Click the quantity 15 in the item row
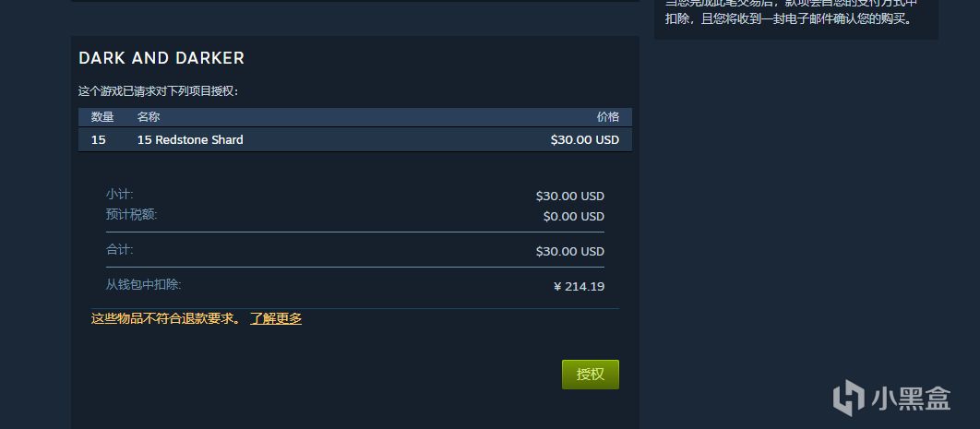 coord(99,139)
